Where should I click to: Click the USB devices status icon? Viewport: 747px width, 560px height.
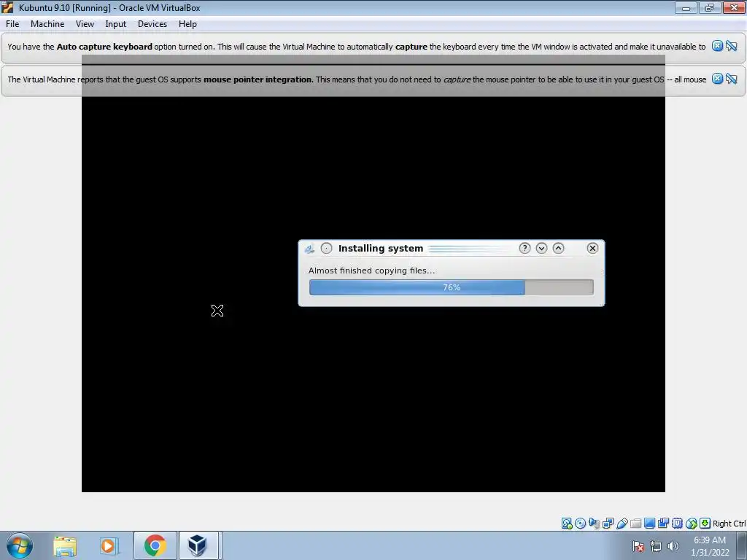pyautogui.click(x=622, y=524)
